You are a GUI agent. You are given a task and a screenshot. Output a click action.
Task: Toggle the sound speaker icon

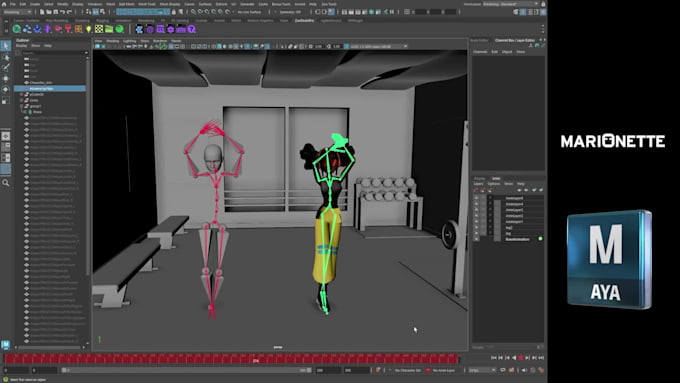tap(524, 370)
